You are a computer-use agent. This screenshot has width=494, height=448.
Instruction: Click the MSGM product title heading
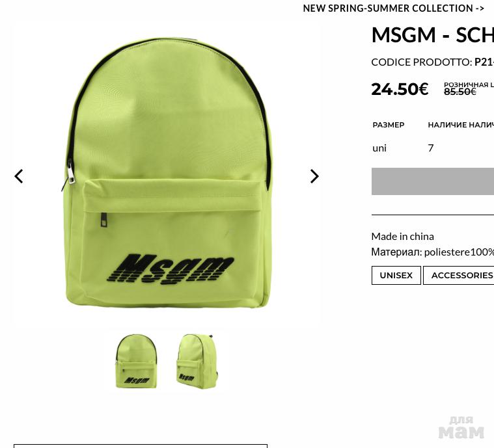(x=433, y=34)
